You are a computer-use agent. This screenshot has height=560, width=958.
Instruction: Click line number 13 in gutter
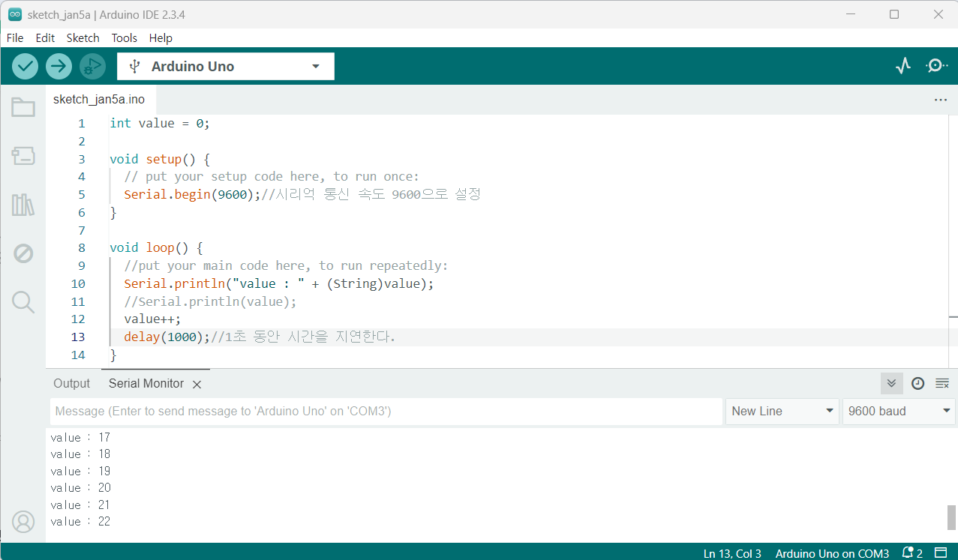78,337
